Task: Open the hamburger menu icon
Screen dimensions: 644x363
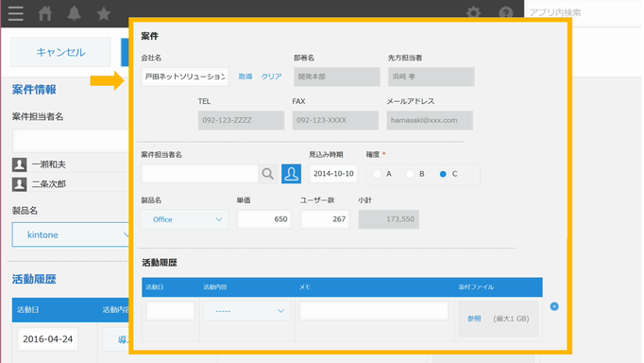Action: 16,13
